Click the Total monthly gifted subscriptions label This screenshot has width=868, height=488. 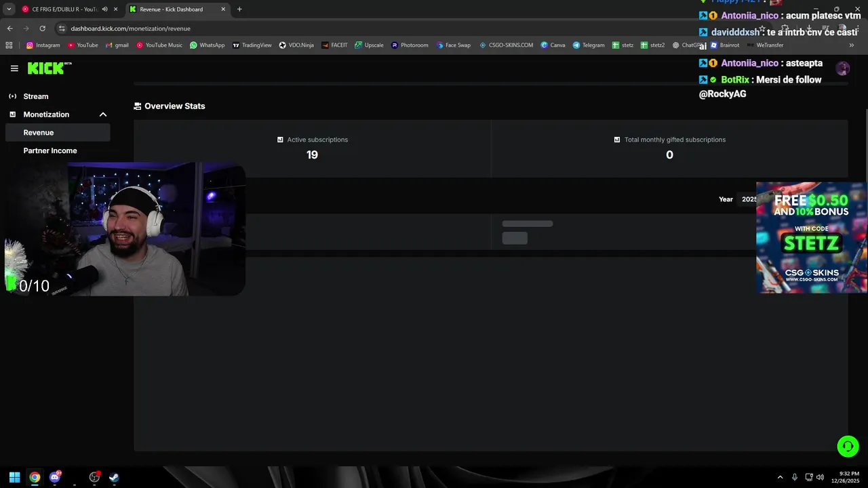click(675, 140)
